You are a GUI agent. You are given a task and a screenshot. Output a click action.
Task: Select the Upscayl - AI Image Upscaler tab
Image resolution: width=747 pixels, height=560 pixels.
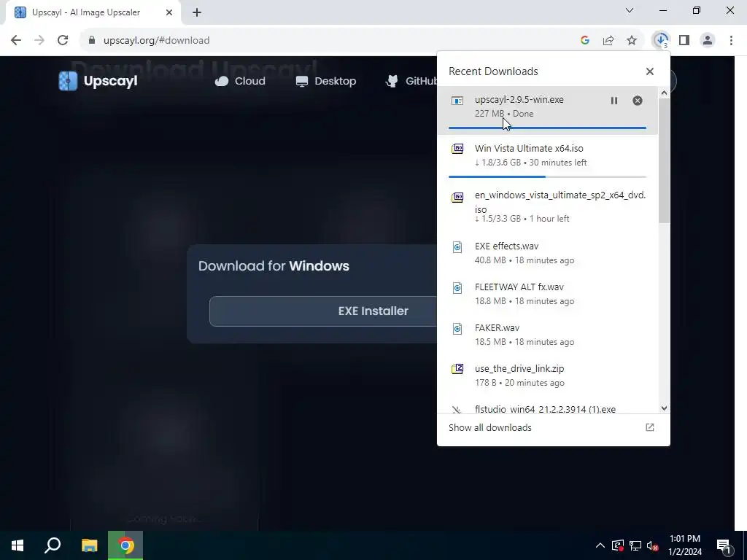coord(93,12)
